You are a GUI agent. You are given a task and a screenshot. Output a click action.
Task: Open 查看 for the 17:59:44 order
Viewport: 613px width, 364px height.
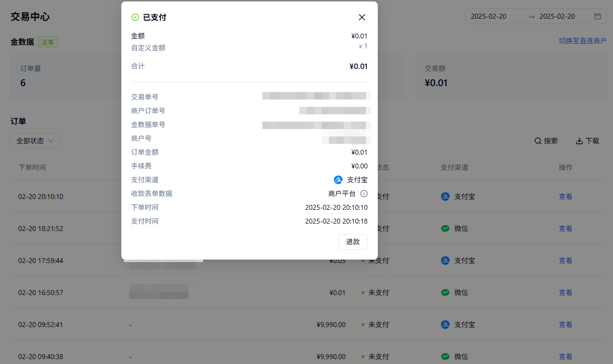point(565,261)
